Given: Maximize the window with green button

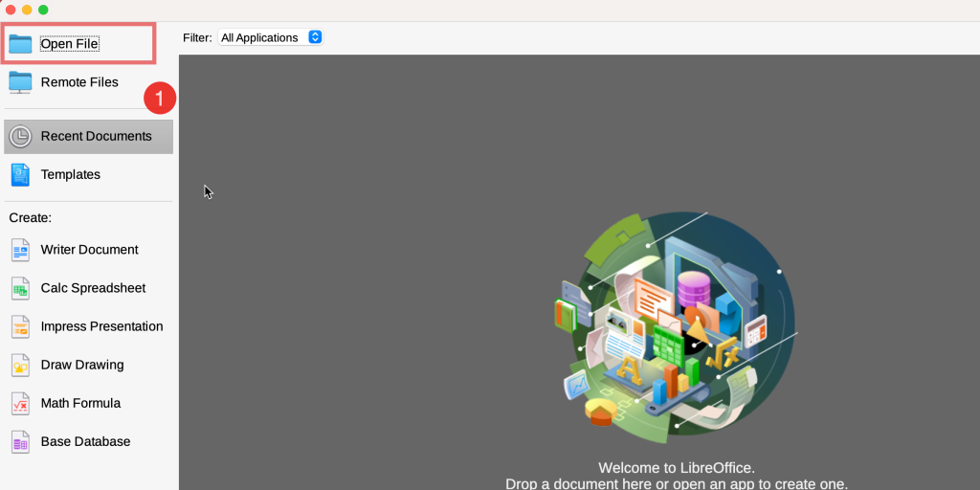Looking at the screenshot, I should pyautogui.click(x=43, y=10).
